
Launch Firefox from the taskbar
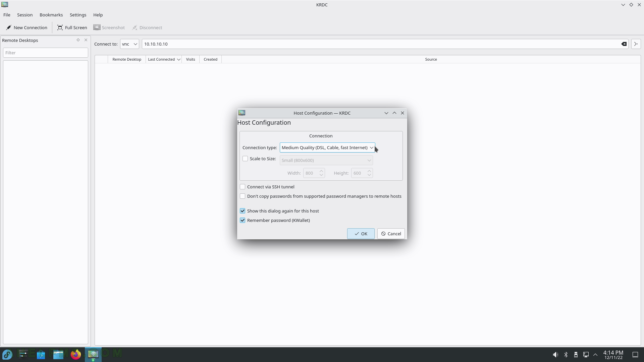[76, 354]
